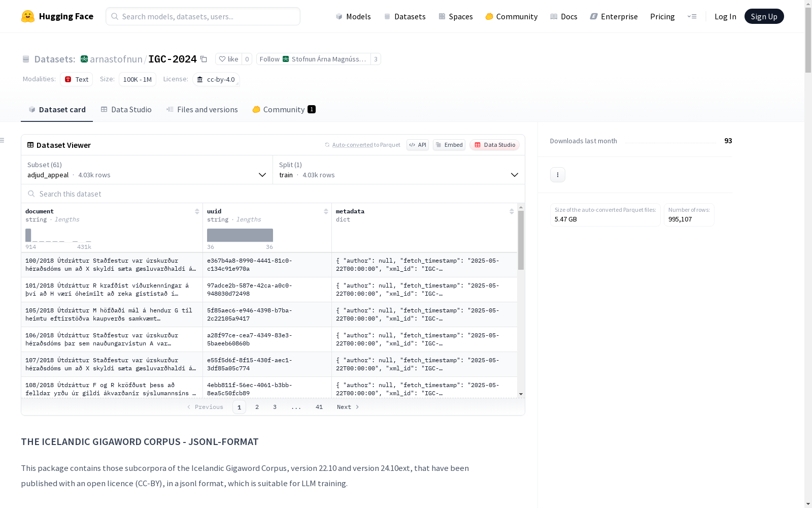Open the API button in Dataset Viewer
This screenshot has height=508, width=812.
[x=418, y=145]
